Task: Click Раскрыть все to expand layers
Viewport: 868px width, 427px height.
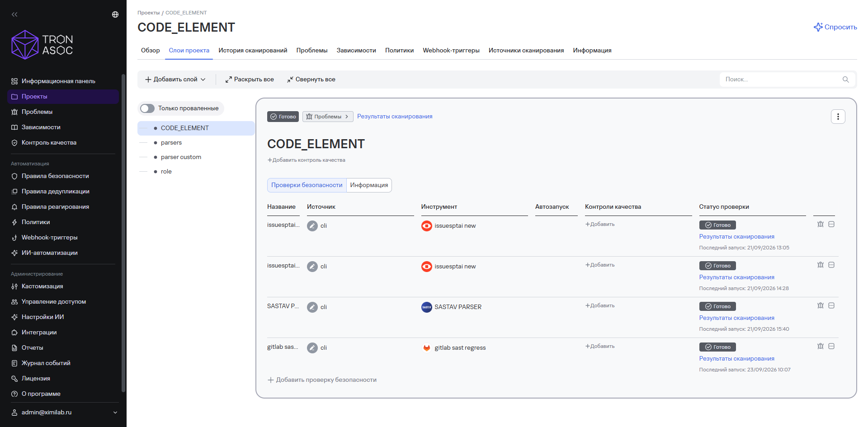Action: pyautogui.click(x=250, y=80)
